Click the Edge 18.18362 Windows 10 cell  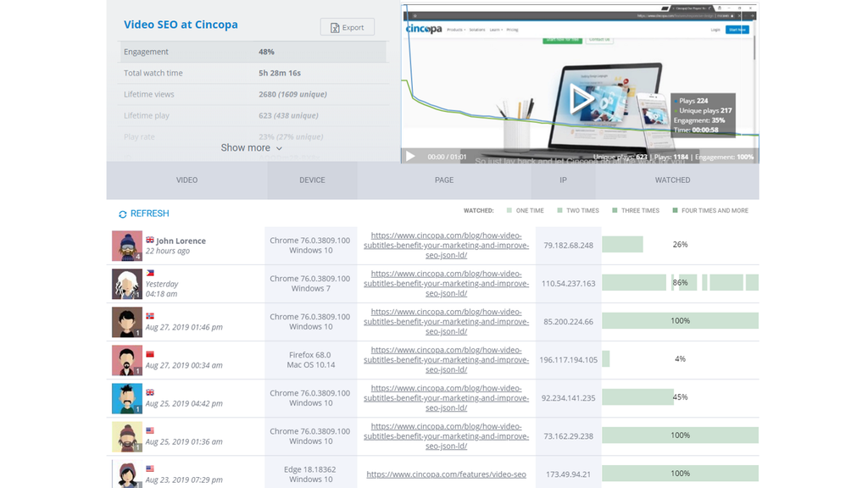[x=310, y=474]
